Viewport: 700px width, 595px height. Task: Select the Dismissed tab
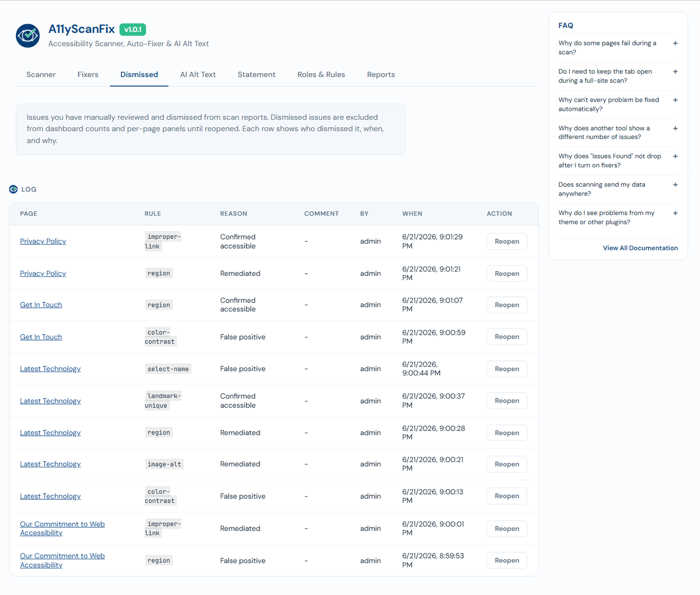pyautogui.click(x=139, y=75)
